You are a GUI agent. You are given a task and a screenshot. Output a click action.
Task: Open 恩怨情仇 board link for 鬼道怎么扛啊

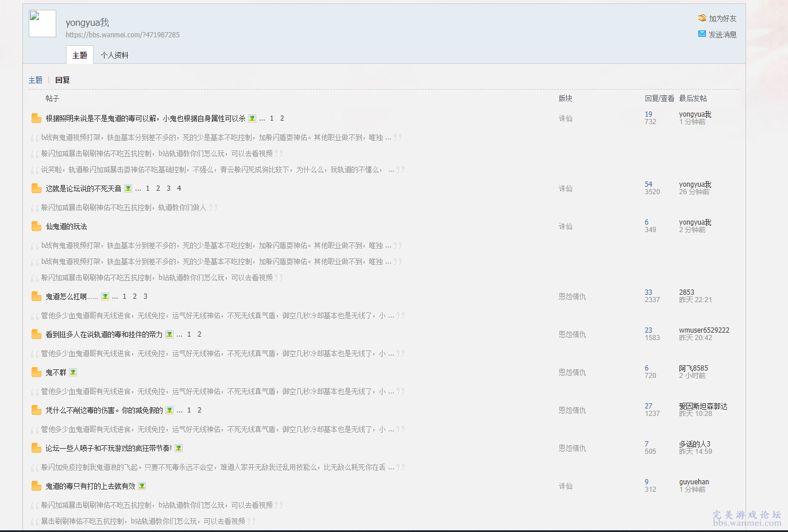coord(572,296)
